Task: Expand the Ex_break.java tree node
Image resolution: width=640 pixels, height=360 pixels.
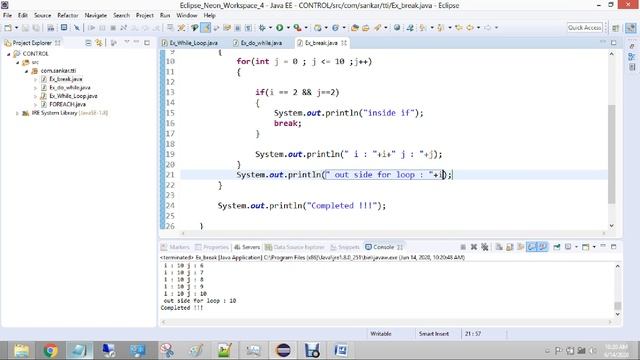Action: coord(36,79)
